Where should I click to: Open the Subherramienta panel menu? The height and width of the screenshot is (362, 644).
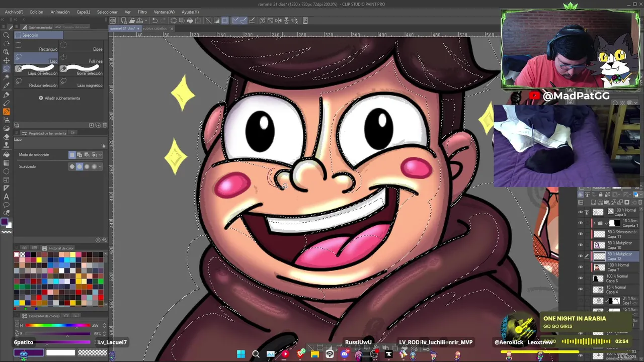point(16,27)
